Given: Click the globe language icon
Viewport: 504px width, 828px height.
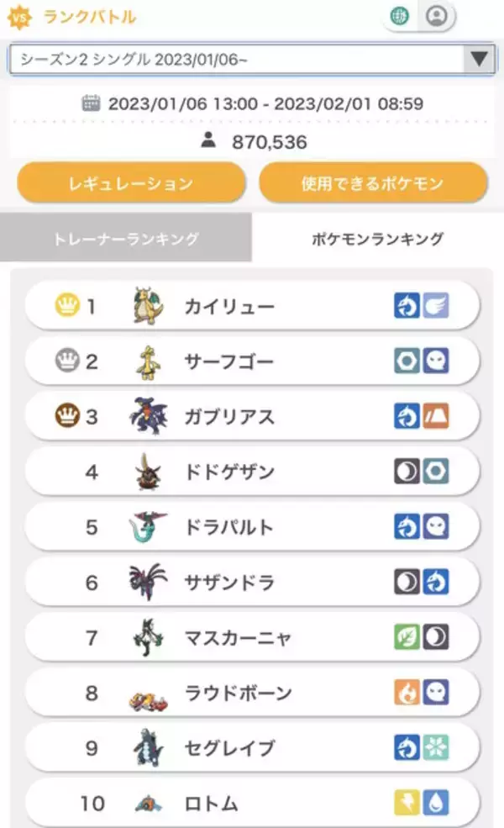Looking at the screenshot, I should click(401, 16).
